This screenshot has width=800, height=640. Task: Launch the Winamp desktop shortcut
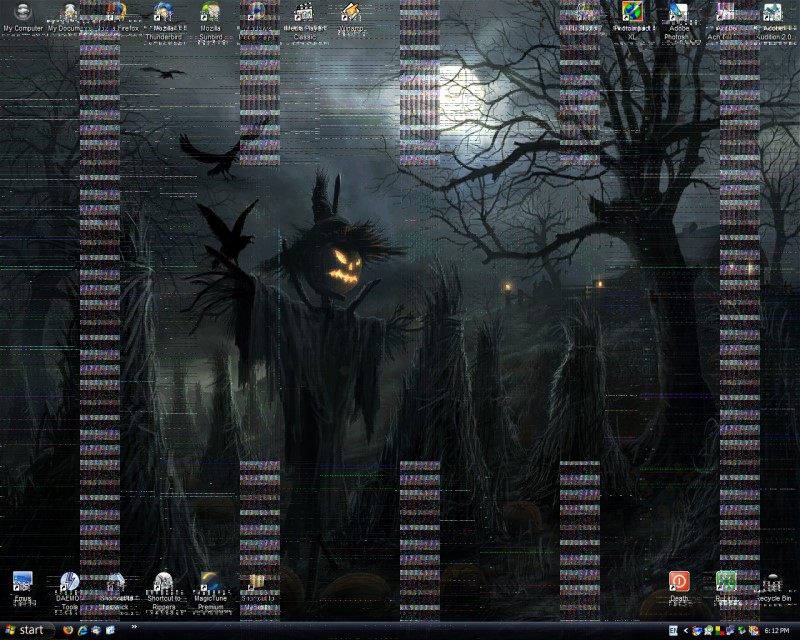[351, 18]
